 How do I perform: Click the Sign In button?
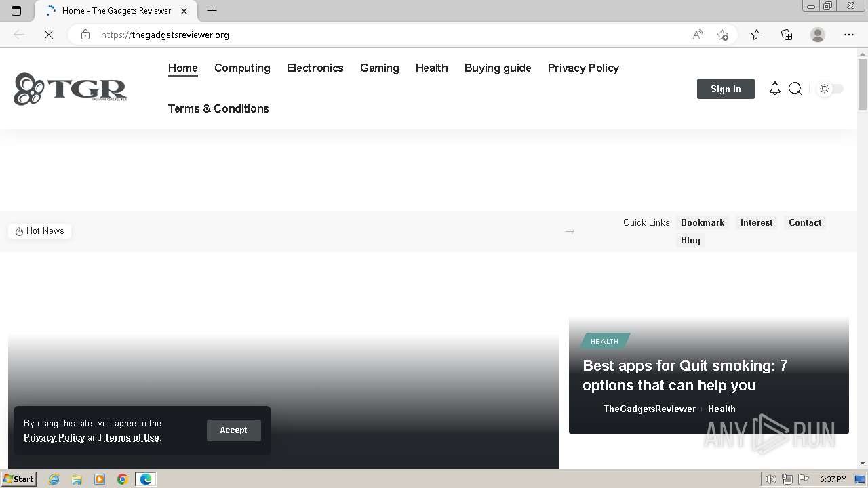coord(726,89)
